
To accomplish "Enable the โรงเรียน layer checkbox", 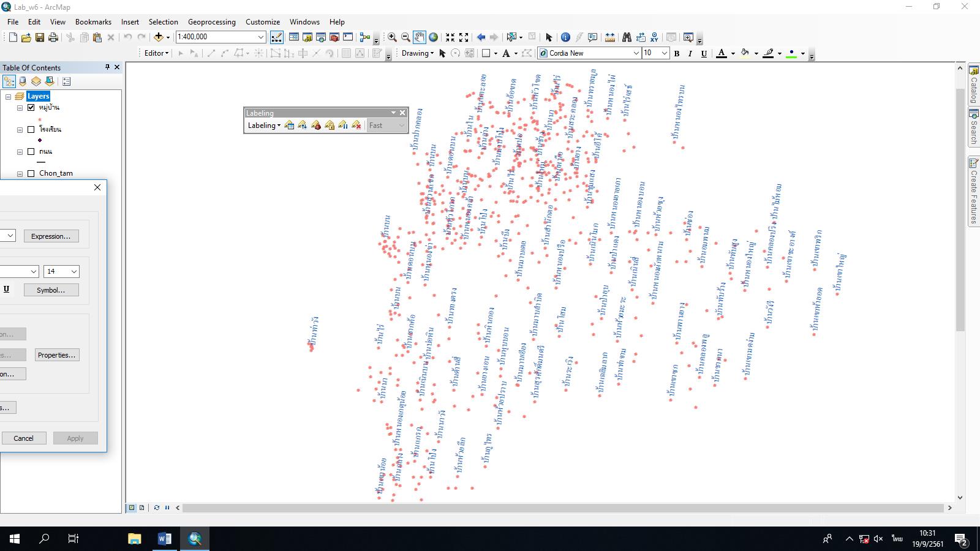I will [31, 129].
